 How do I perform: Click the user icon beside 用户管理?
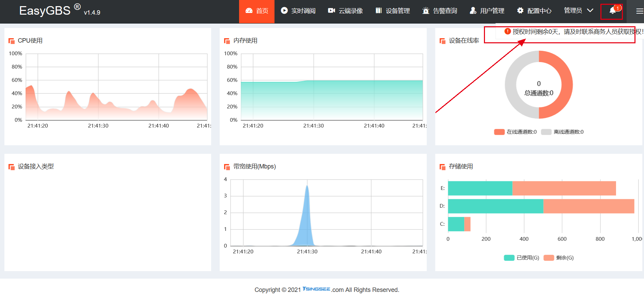[473, 11]
